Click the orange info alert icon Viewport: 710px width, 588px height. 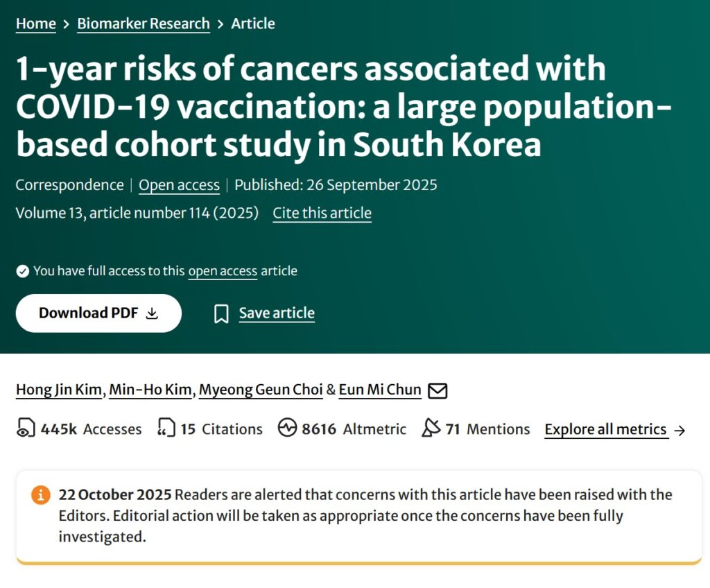pos(40,494)
